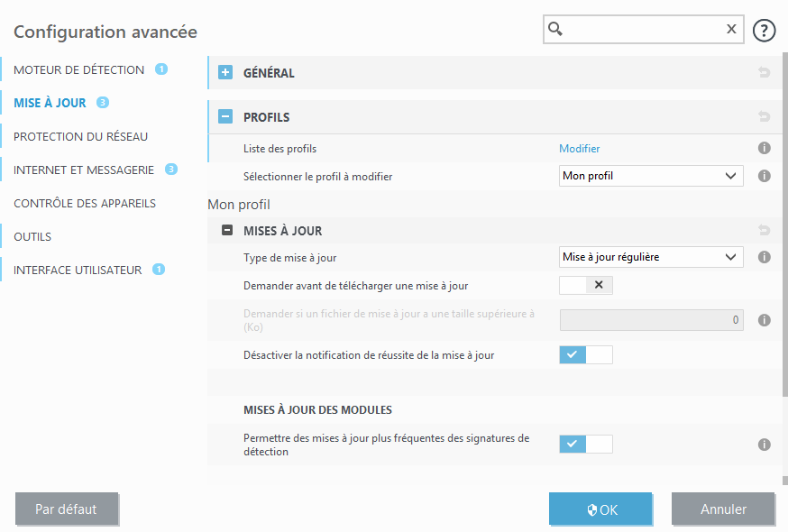Clear the search field with the X icon
The width and height of the screenshot is (788, 532).
tap(731, 30)
